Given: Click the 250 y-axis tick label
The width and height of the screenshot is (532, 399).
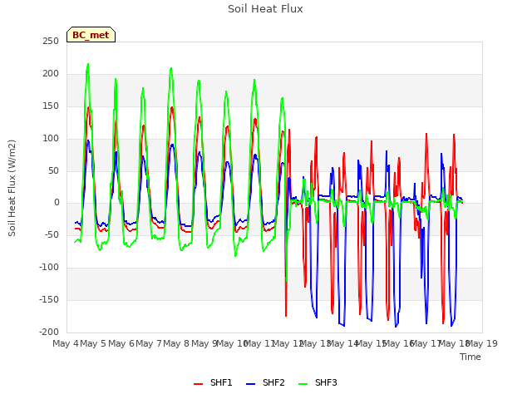Looking at the screenshot, I should [x=51, y=41].
